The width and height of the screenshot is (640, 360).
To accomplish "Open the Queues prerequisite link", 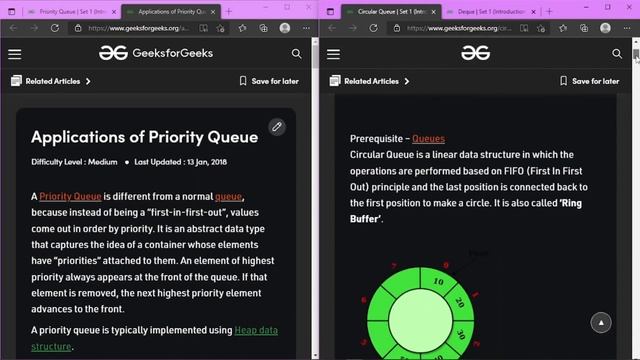I will [428, 138].
